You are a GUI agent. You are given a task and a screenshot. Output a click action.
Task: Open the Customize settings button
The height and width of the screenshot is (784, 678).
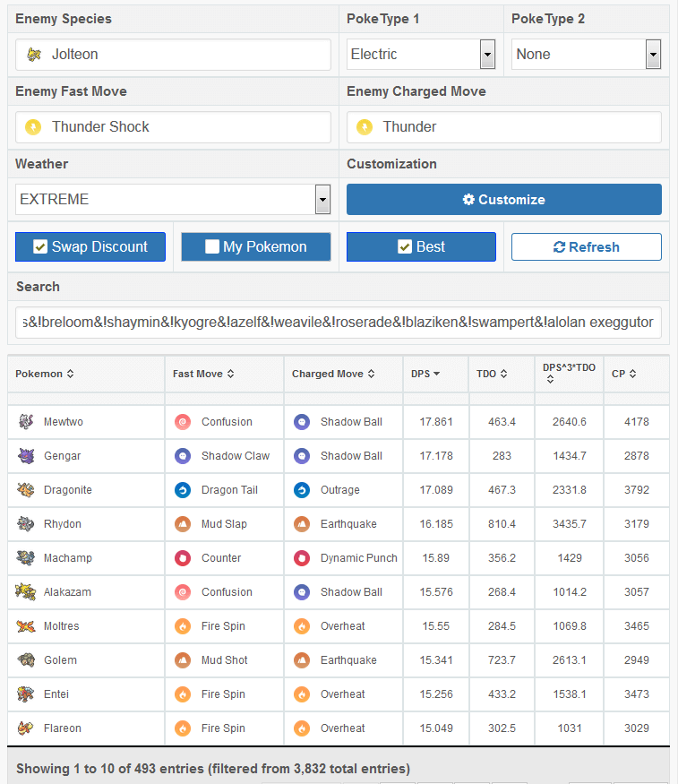(x=504, y=200)
